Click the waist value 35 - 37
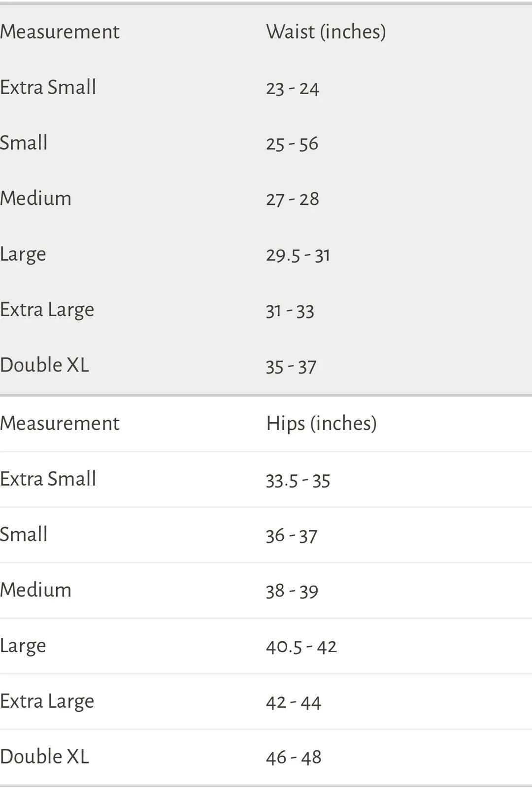532x798 pixels. (x=291, y=366)
